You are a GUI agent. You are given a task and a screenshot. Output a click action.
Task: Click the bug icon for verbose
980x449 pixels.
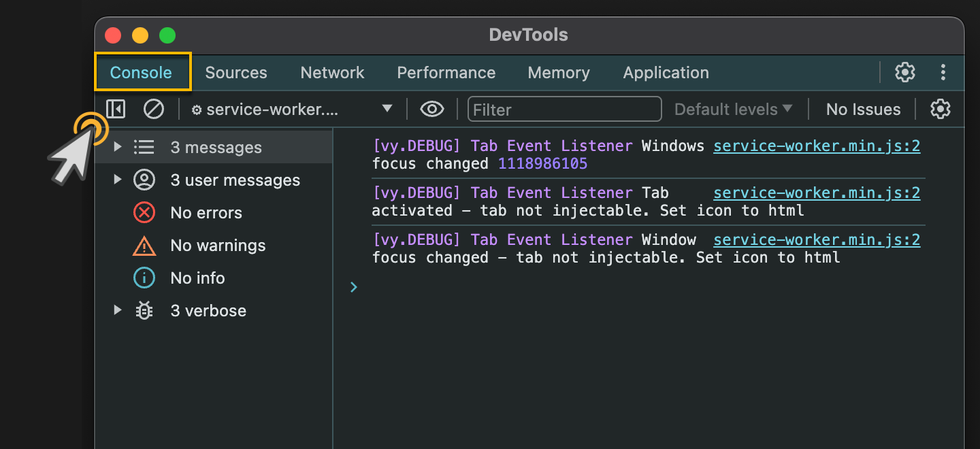click(144, 310)
